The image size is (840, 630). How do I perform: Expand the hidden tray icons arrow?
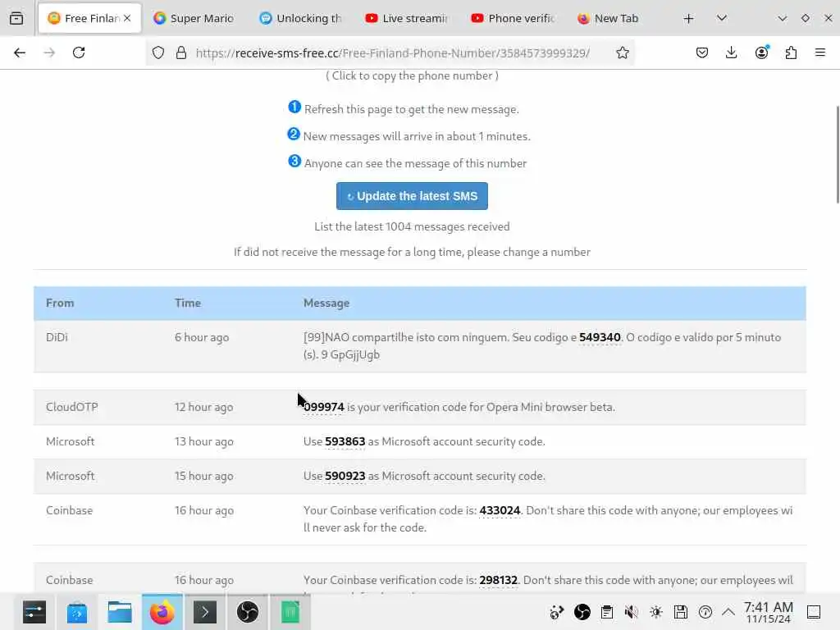coord(728,612)
